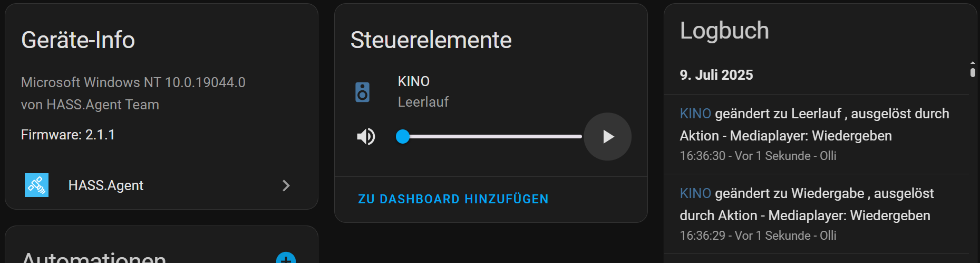Click the Leerlauf state text under KINO
The height and width of the screenshot is (263, 980).
[423, 102]
